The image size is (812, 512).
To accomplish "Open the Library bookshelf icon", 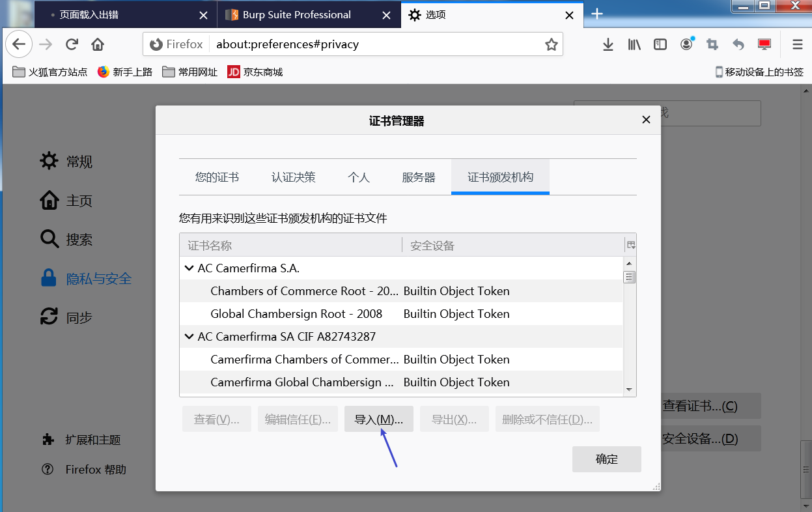I will click(634, 44).
